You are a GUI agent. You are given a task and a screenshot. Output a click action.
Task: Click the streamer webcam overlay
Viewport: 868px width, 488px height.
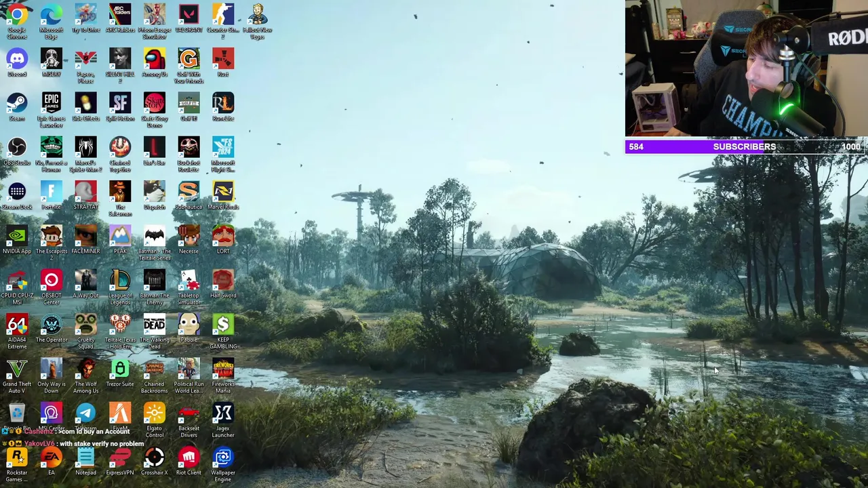point(746,68)
